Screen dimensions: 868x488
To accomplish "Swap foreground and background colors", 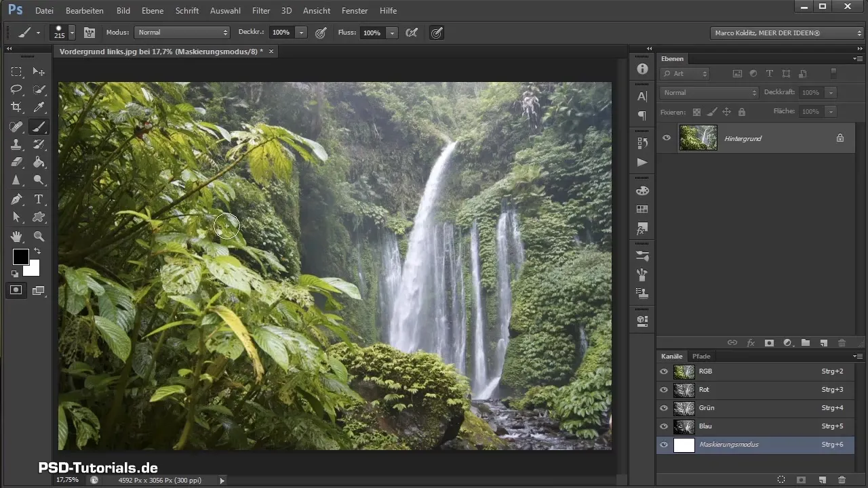I will pos(37,251).
